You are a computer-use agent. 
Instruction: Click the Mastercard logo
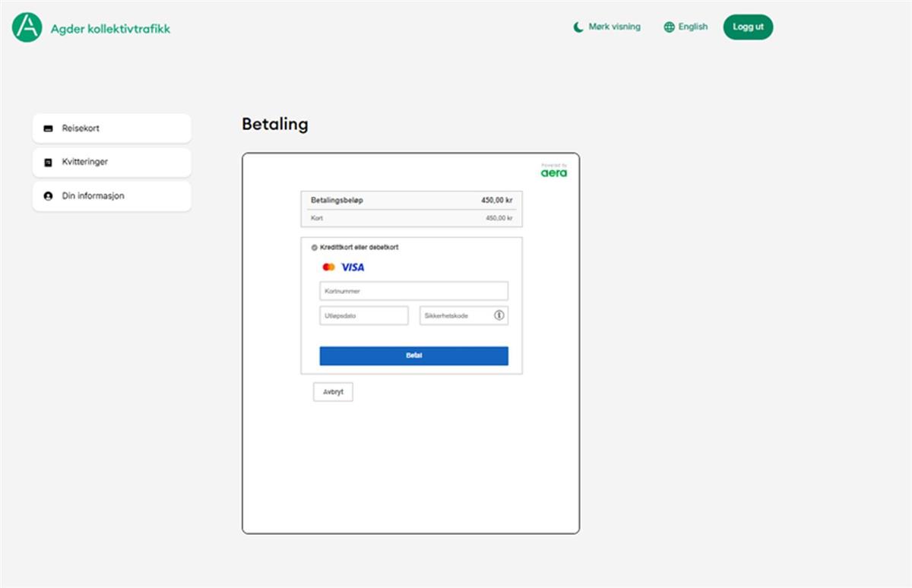pyautogui.click(x=328, y=267)
